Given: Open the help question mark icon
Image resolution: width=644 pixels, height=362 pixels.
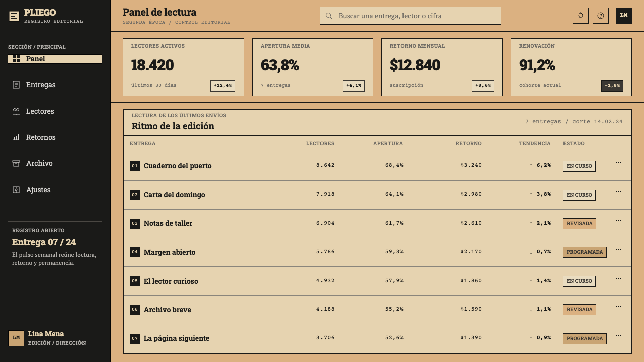Looking at the screenshot, I should (601, 16).
